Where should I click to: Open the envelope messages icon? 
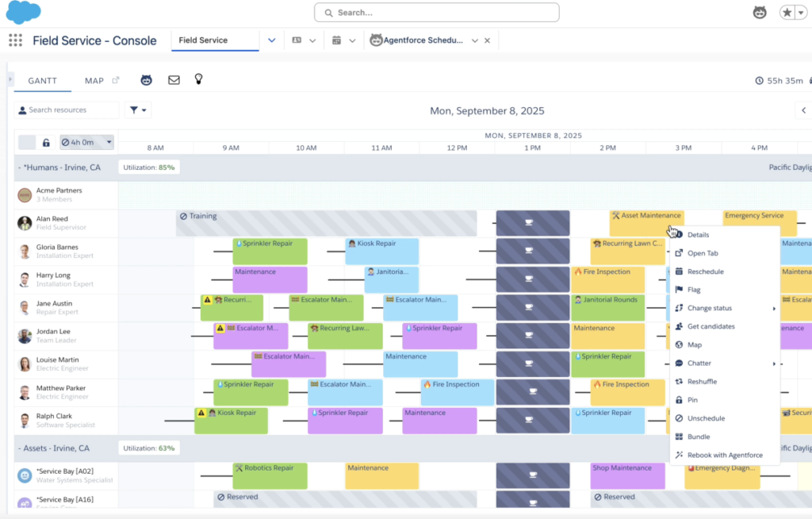(174, 80)
